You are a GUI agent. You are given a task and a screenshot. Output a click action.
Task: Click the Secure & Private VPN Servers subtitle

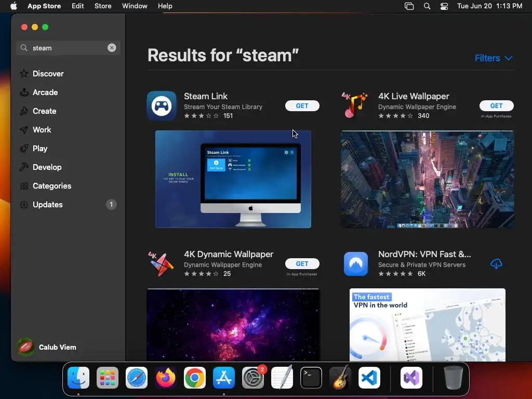tap(422, 264)
